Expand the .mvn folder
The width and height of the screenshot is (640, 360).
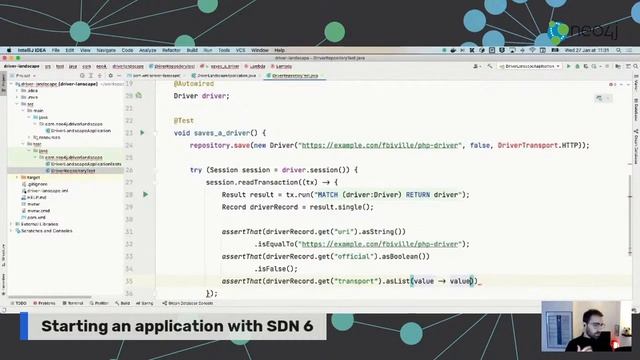(x=17, y=97)
